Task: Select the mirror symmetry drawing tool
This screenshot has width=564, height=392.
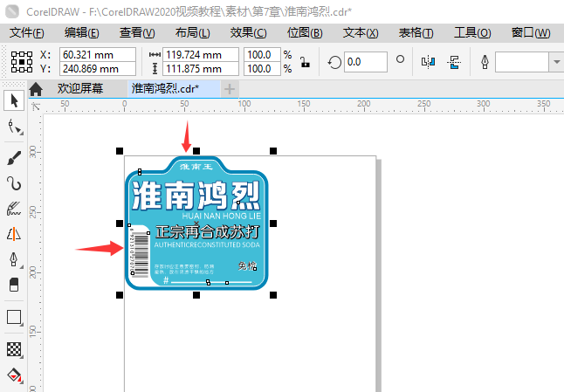Action: tap(14, 234)
